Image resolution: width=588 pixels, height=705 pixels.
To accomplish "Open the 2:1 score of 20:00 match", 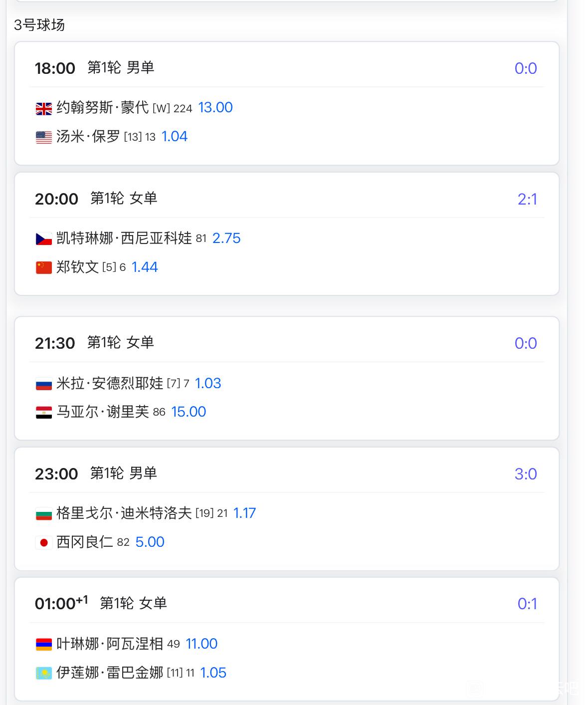I will click(x=527, y=200).
